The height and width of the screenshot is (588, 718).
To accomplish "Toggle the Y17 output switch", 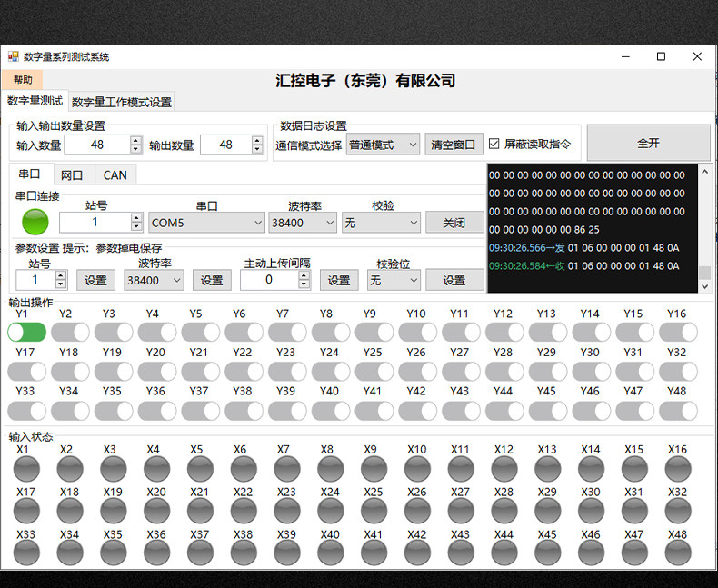I will (26, 372).
